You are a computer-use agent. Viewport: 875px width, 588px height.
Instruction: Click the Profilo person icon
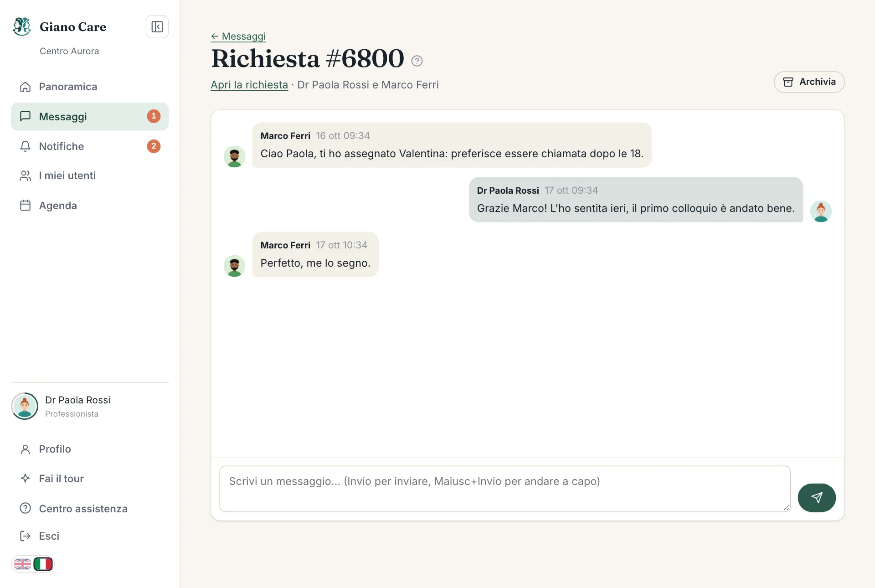(26, 449)
